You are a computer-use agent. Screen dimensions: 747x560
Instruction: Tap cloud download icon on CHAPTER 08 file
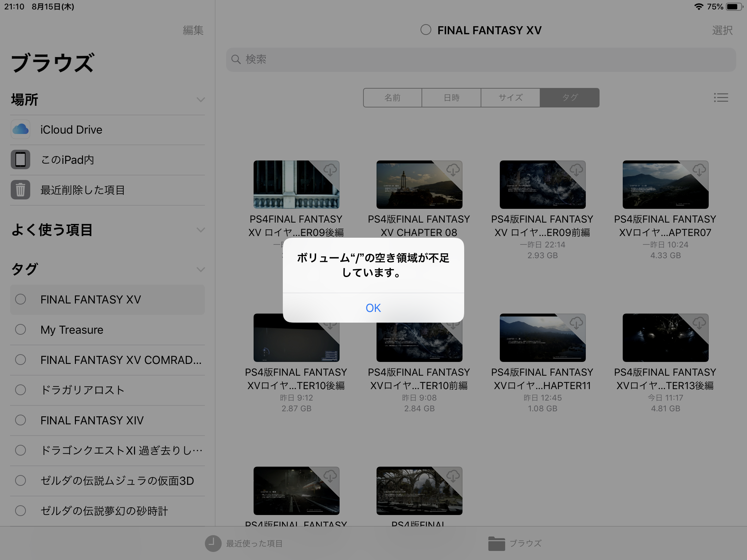453,170
